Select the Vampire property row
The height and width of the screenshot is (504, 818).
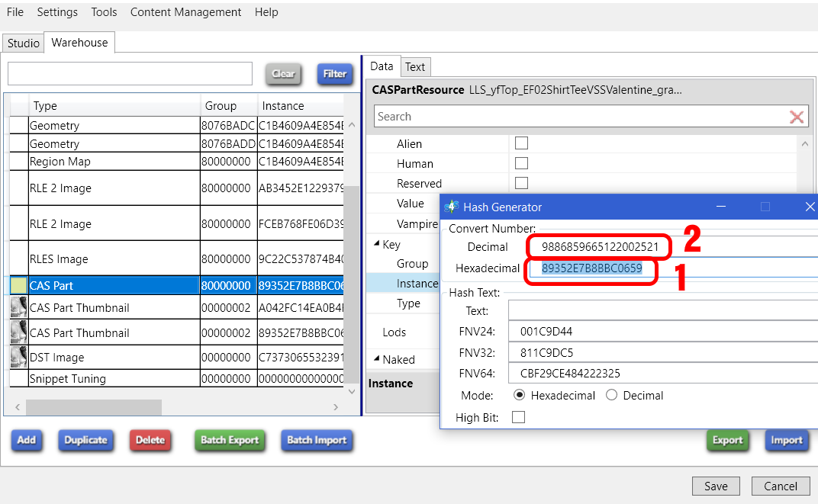click(403, 223)
